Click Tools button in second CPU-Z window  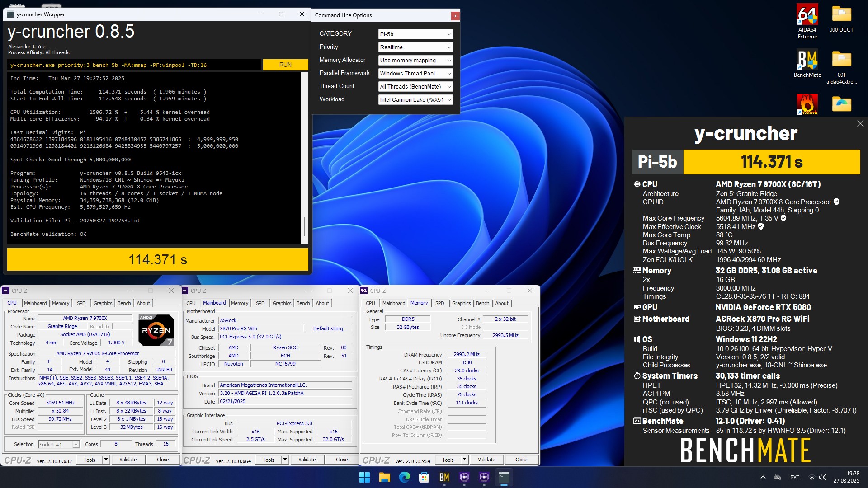coord(269,460)
